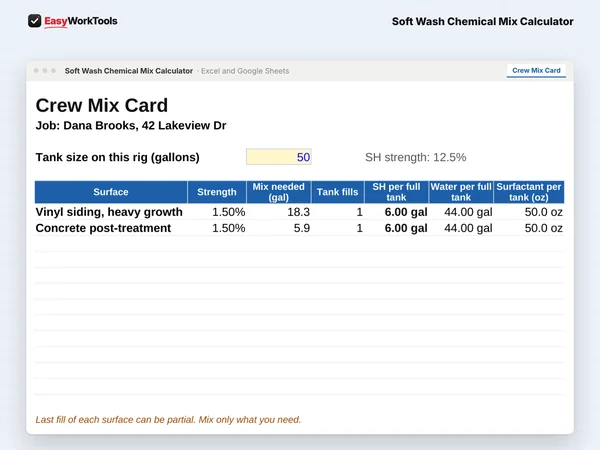Click 44.00 gal in the Vinyl siding row
The height and width of the screenshot is (450, 600).
point(468,212)
